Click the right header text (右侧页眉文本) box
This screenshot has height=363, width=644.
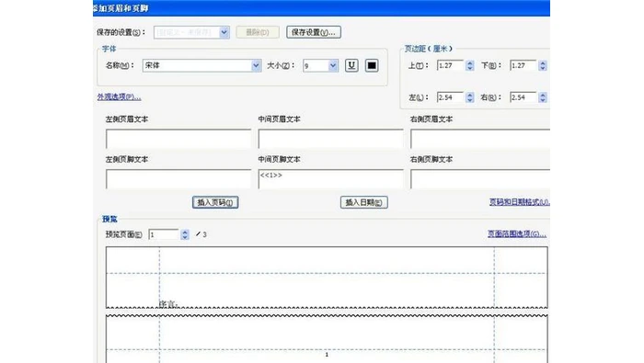click(480, 139)
